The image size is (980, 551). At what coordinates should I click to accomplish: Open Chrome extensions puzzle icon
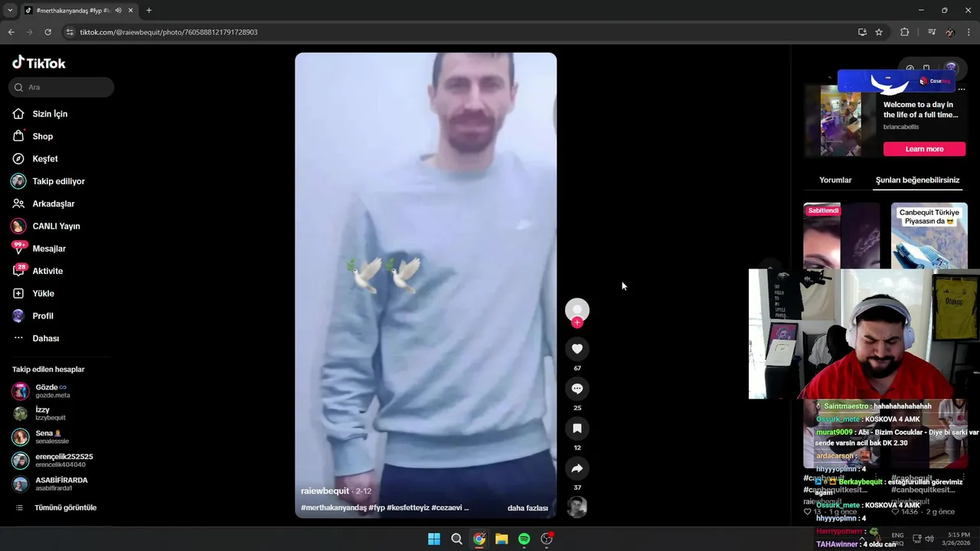tap(905, 32)
